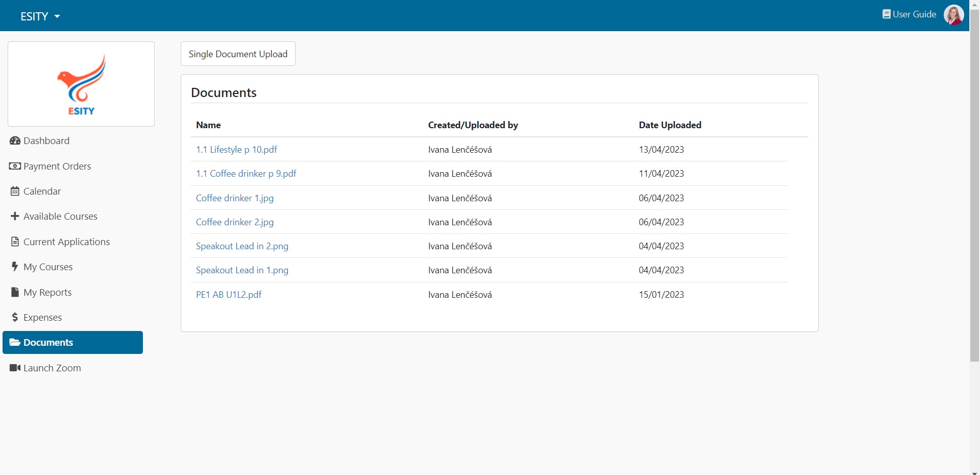Click the scrollbar up arrow
This screenshot has width=980, height=475.
click(974, 4)
